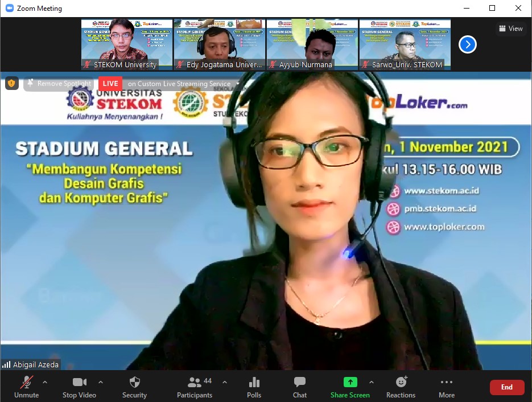Select STEKOM University video thumbnail
This screenshot has height=402, width=532.
(127, 44)
